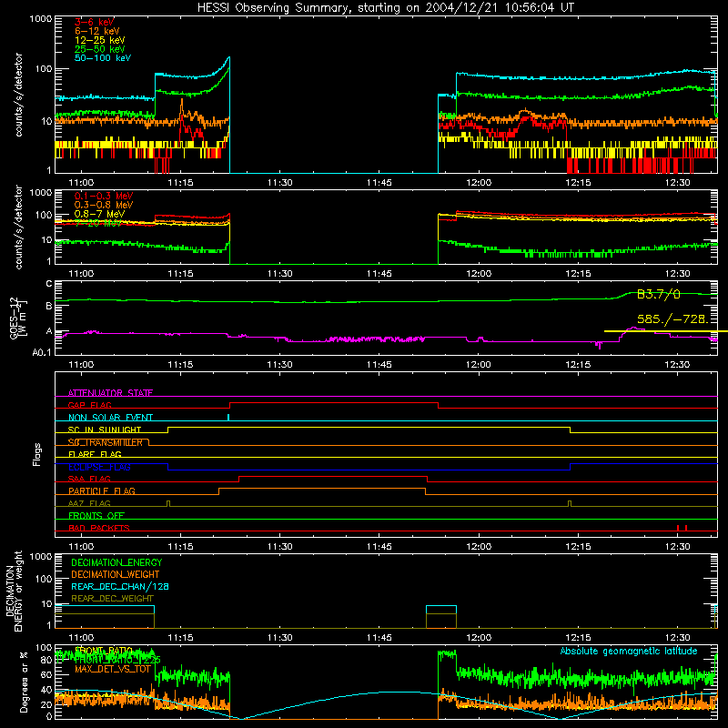This screenshot has width=728, height=728.
Task: Click the 585./-728. position annotation
Action: coord(672,319)
